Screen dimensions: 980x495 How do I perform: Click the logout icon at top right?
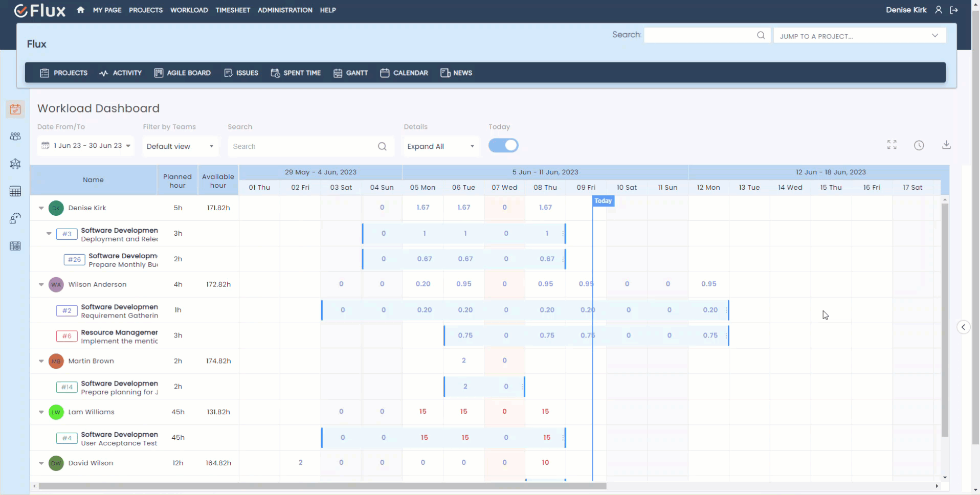pyautogui.click(x=954, y=10)
